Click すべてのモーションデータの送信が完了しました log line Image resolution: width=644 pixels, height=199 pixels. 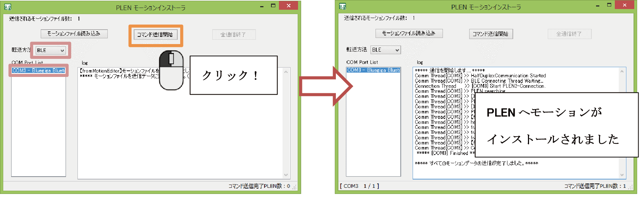tap(476, 163)
